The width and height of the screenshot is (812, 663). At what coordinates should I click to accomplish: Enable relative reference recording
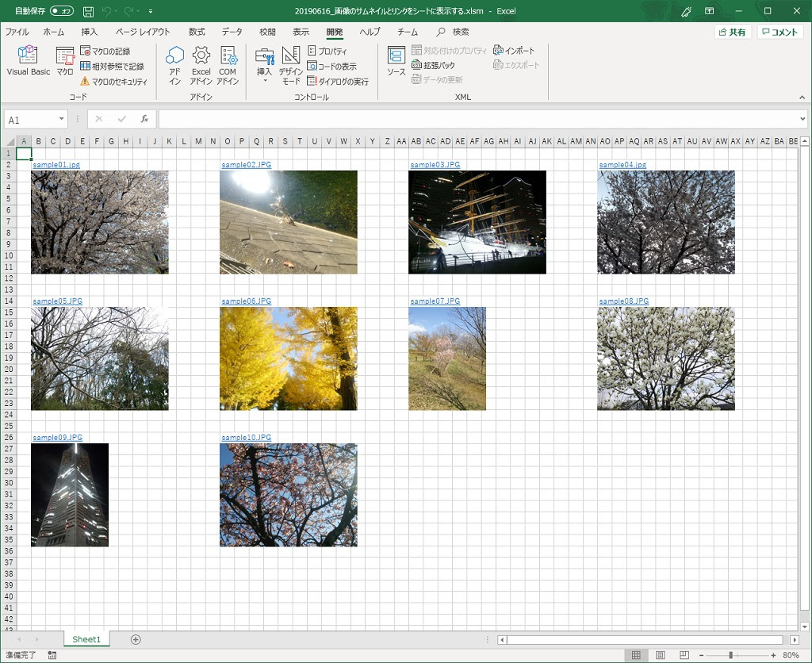pos(112,66)
